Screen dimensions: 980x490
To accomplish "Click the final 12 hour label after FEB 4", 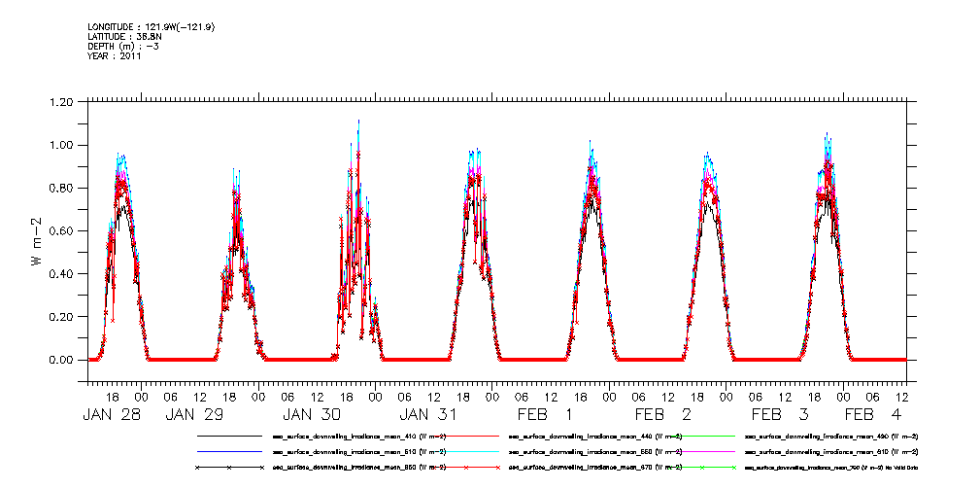I will point(901,397).
